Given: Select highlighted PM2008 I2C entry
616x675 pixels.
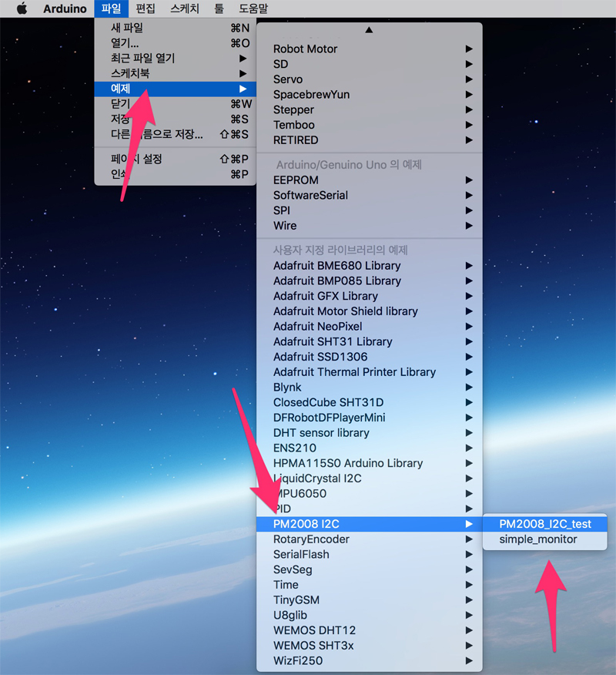Looking at the screenshot, I should (369, 524).
